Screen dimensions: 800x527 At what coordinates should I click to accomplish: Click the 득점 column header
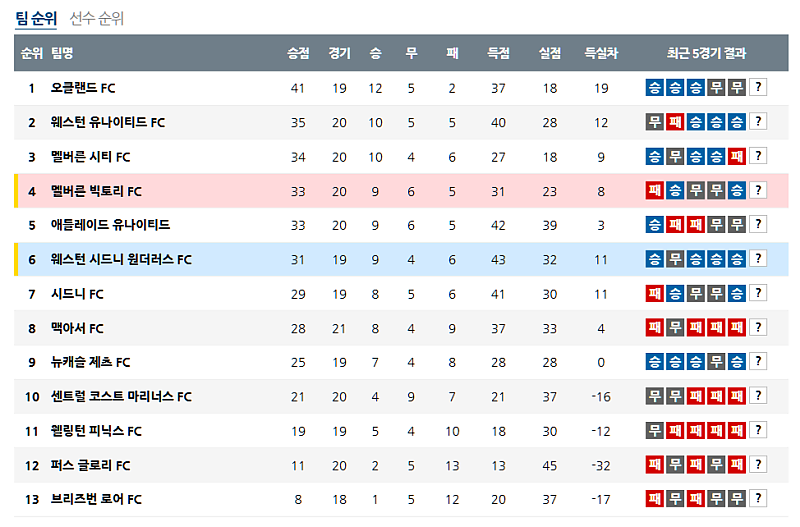point(498,53)
